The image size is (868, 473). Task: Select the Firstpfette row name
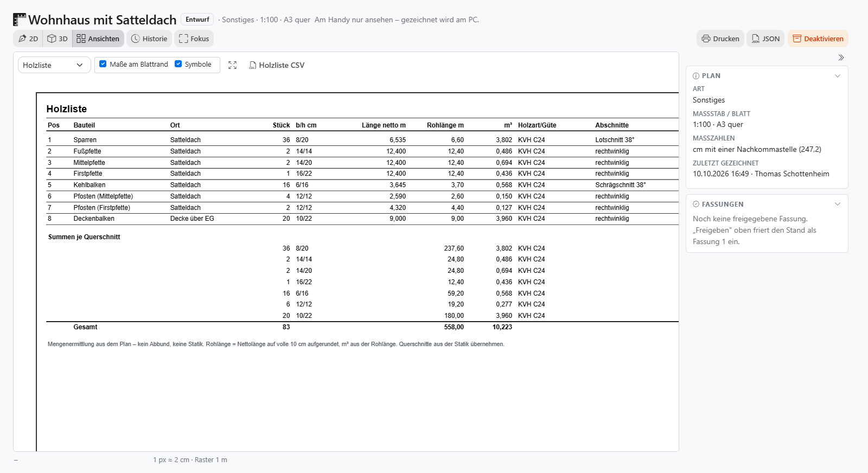point(88,174)
